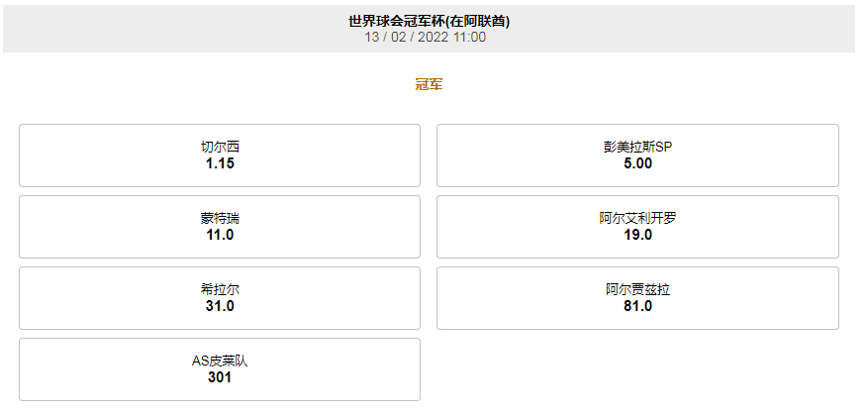Click the gray event header bar

429,29
